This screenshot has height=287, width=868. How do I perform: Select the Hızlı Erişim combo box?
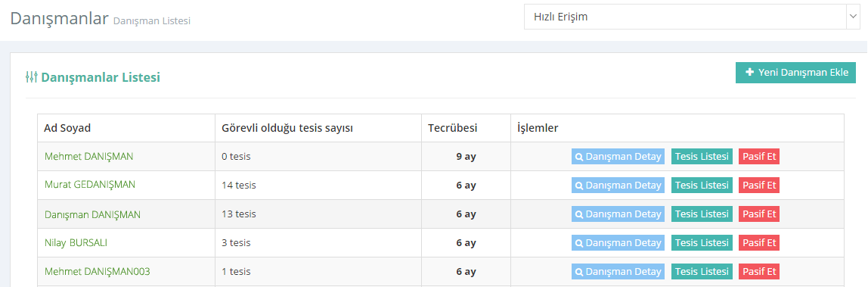point(691,17)
